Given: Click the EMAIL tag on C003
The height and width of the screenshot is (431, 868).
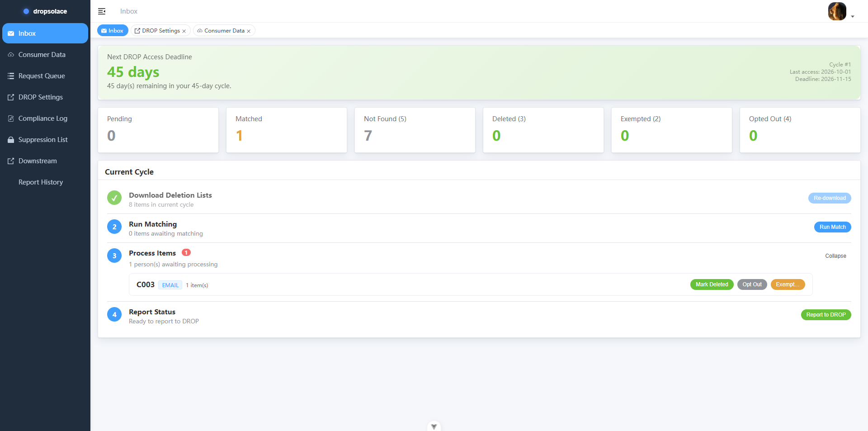Looking at the screenshot, I should (x=170, y=285).
